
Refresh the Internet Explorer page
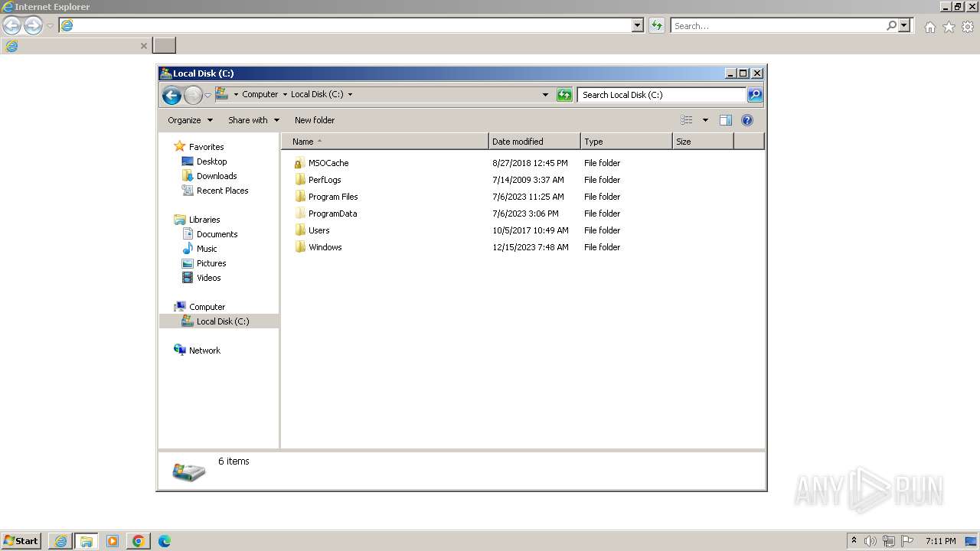tap(656, 25)
